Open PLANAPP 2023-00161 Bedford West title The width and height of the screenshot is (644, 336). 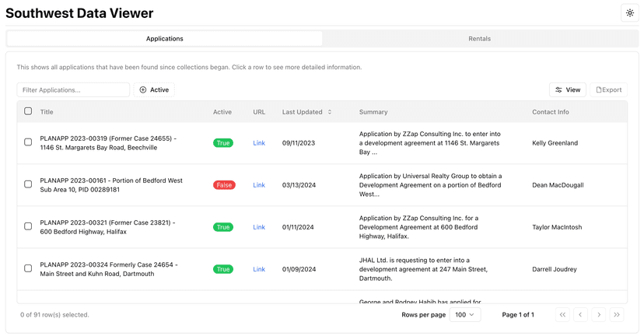pyautogui.click(x=111, y=185)
